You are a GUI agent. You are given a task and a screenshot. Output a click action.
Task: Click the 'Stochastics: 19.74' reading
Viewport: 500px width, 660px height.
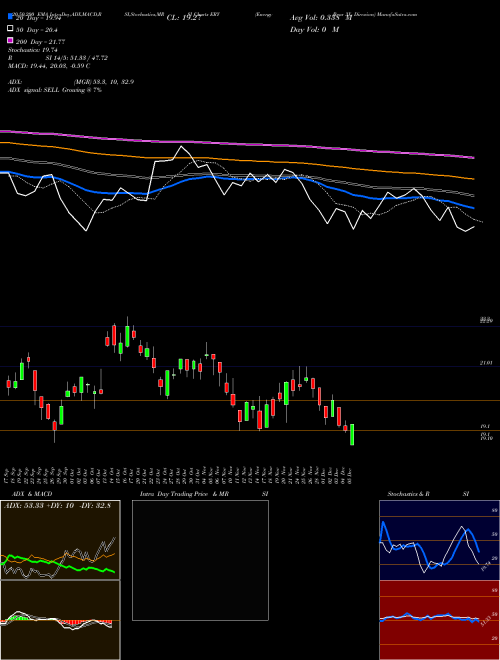(32, 50)
